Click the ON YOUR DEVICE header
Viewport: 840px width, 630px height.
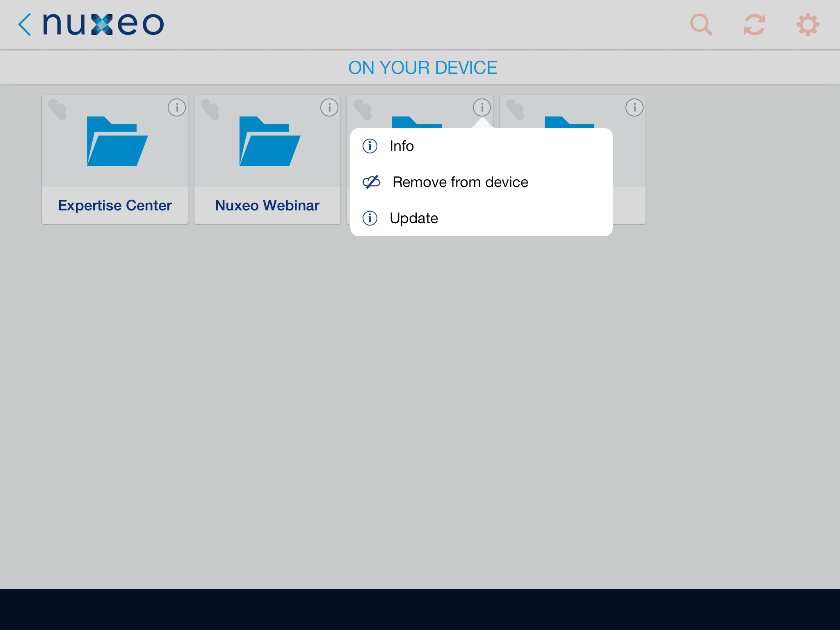[422, 68]
